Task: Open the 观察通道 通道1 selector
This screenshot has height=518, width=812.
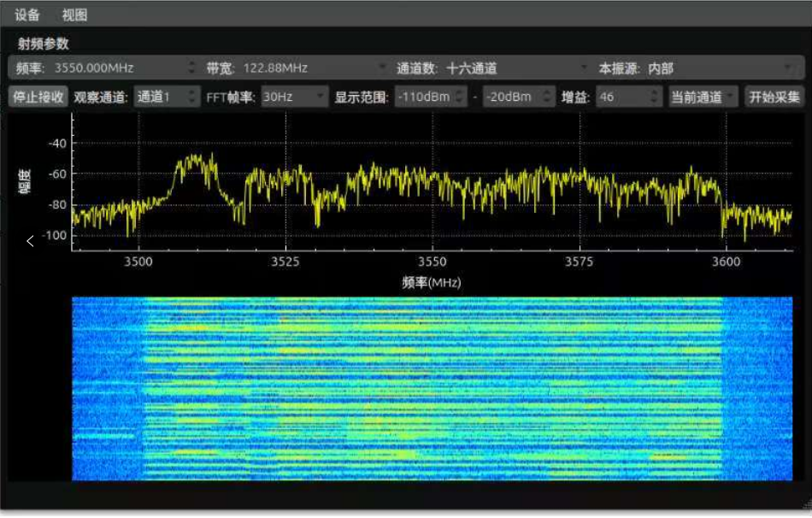Action: [x=166, y=97]
